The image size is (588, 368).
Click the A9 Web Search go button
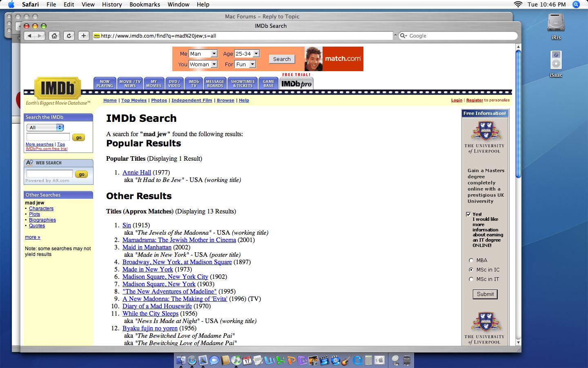tap(82, 174)
